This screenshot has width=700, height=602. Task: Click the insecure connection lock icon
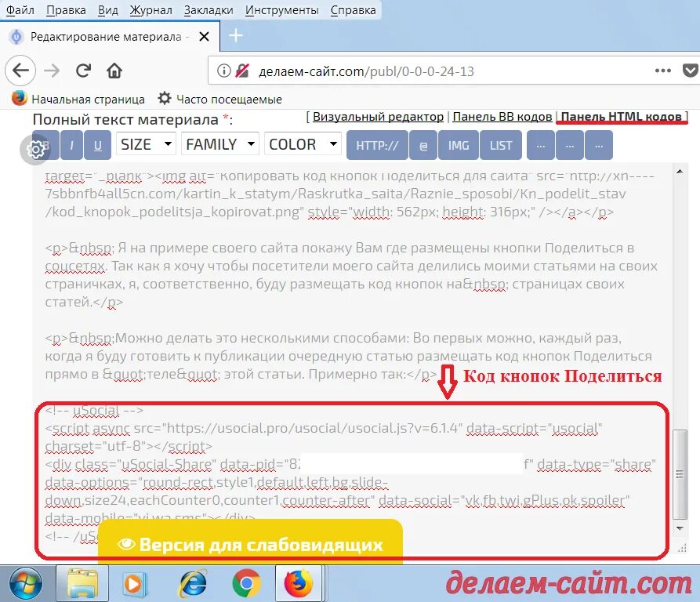click(x=242, y=71)
